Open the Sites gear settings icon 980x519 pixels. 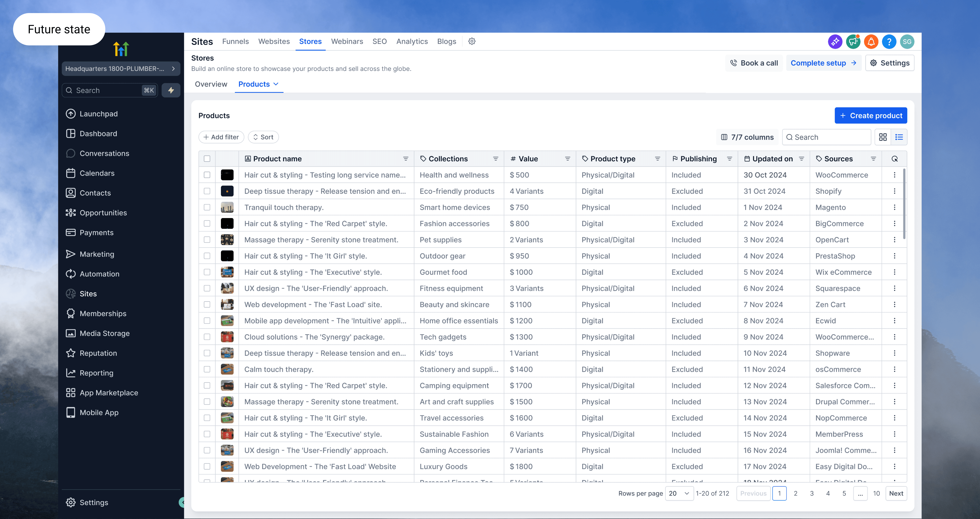tap(472, 41)
